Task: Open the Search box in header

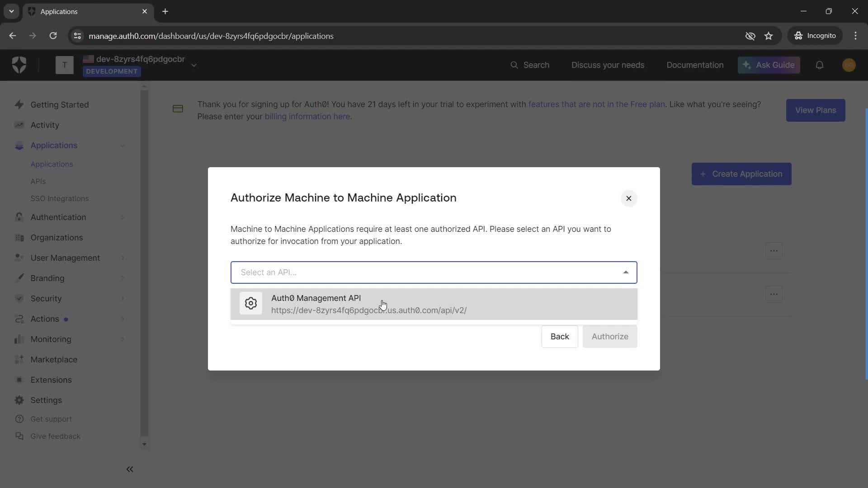Action: click(530, 65)
